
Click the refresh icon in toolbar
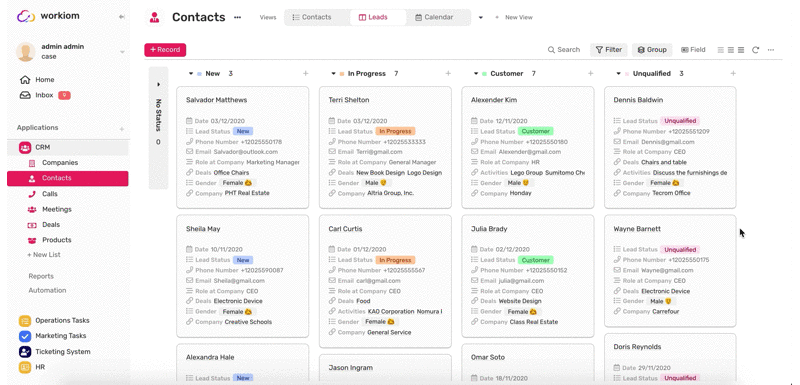(755, 50)
